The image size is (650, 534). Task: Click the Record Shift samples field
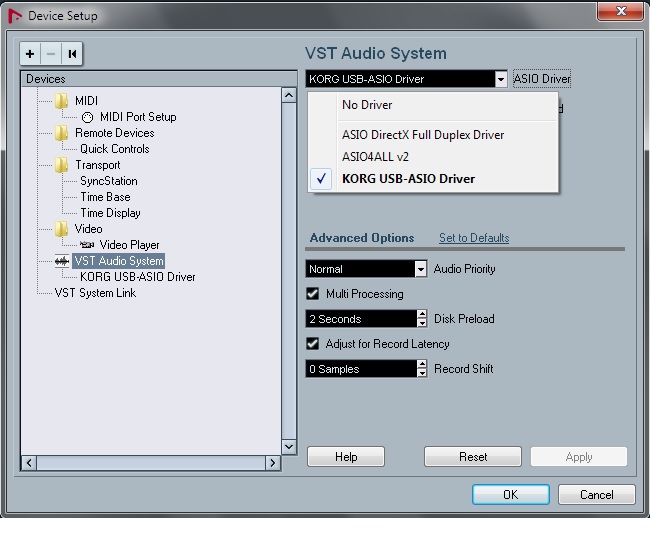tap(361, 369)
